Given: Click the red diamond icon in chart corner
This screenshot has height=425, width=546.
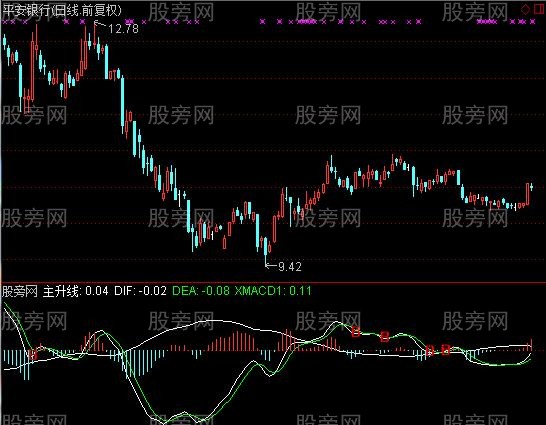Looking at the screenshot, I should 525,9.
